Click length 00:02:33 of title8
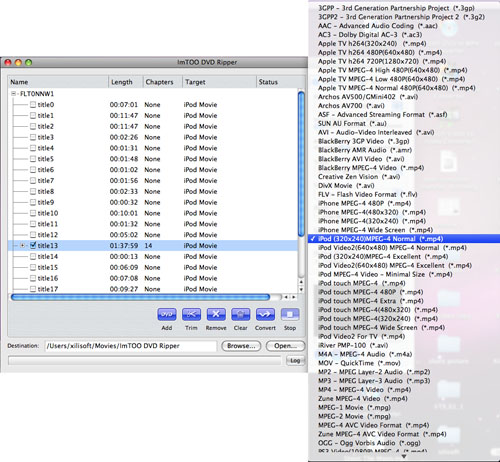 (124, 191)
